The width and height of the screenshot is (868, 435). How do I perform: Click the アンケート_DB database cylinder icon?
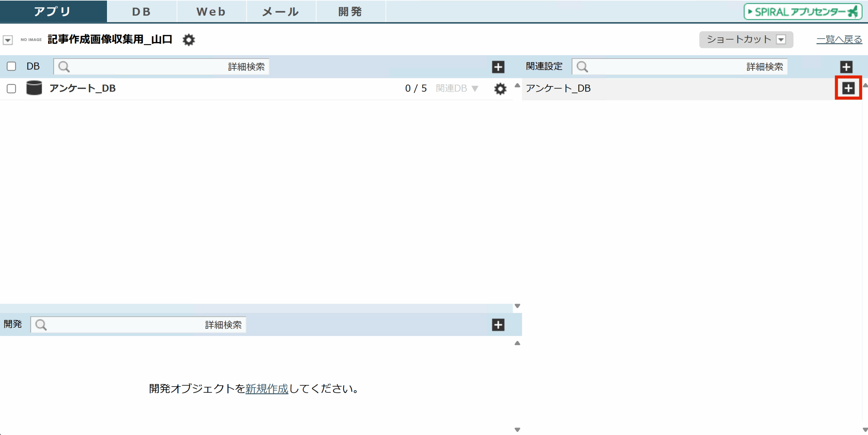click(34, 88)
